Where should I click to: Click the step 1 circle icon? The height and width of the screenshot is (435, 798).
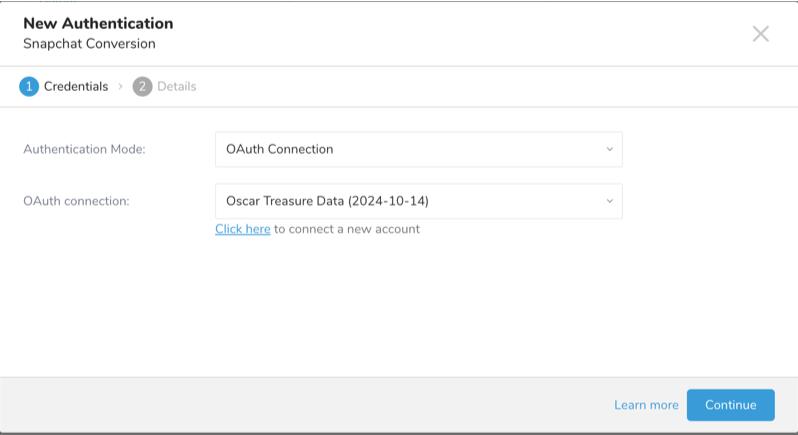pyautogui.click(x=28, y=86)
